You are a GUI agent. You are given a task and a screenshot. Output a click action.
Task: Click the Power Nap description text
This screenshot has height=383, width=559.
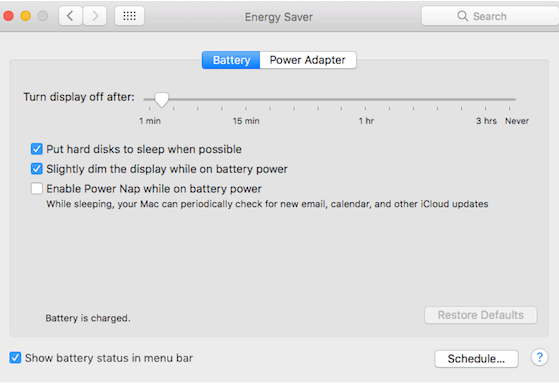(x=267, y=204)
